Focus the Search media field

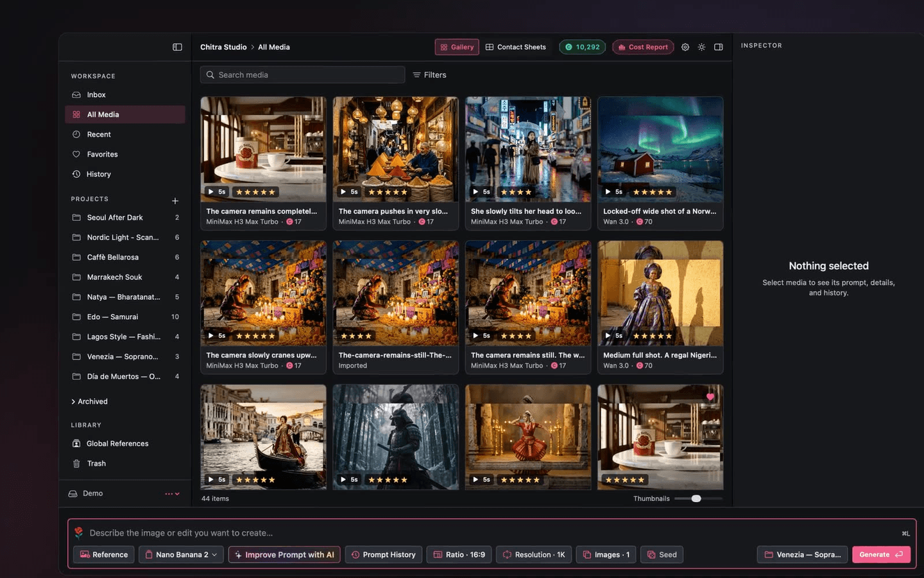pos(302,75)
